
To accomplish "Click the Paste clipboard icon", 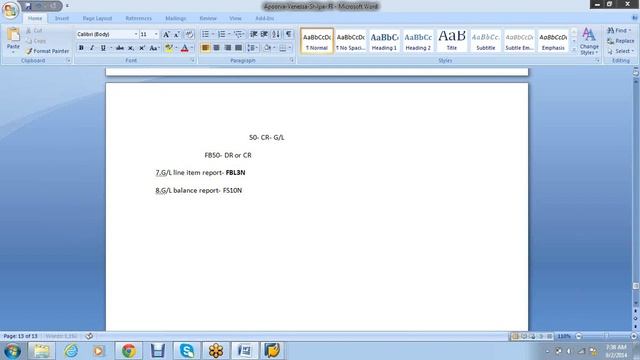I will [13, 35].
